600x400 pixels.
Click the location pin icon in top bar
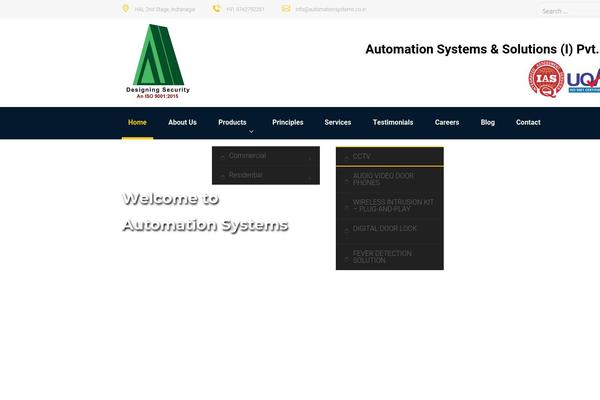125,8
